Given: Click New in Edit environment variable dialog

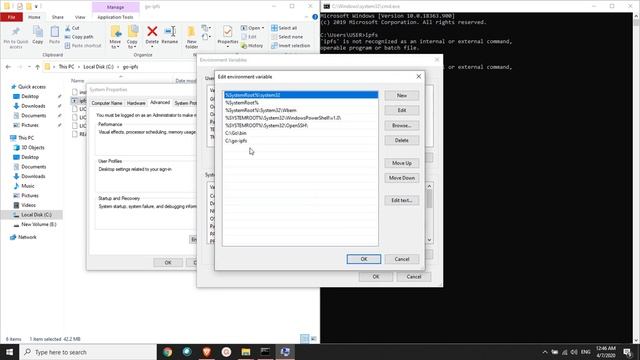Looking at the screenshot, I should tap(402, 95).
